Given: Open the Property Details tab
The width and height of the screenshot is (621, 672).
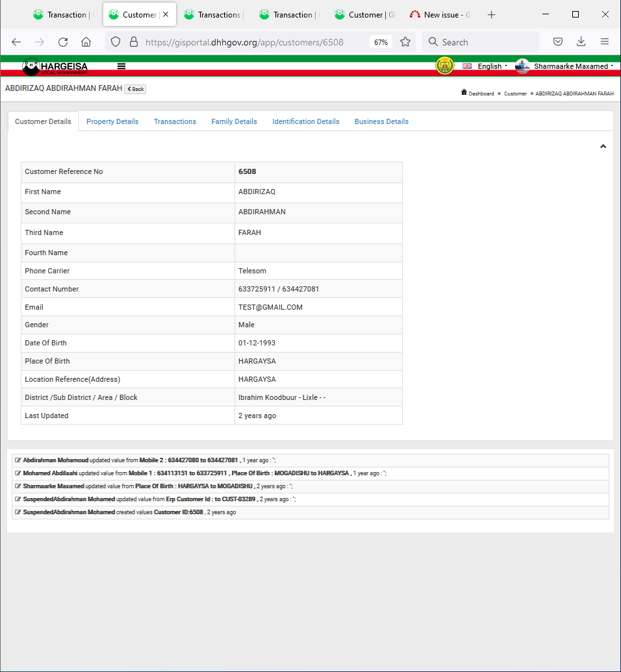Looking at the screenshot, I should click(112, 121).
